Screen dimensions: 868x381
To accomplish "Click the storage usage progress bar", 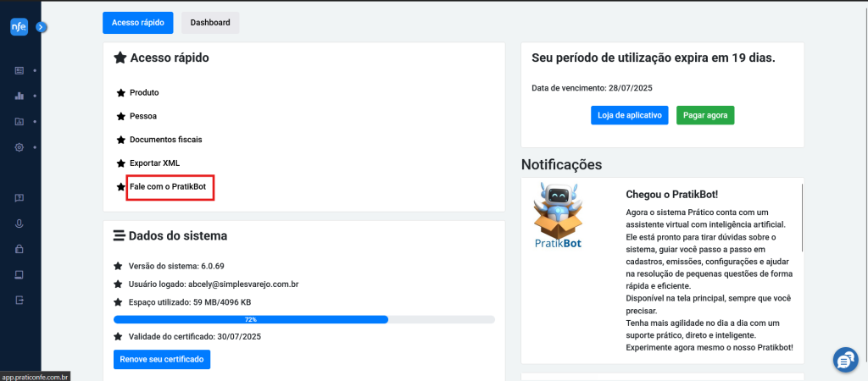I will pyautogui.click(x=304, y=320).
